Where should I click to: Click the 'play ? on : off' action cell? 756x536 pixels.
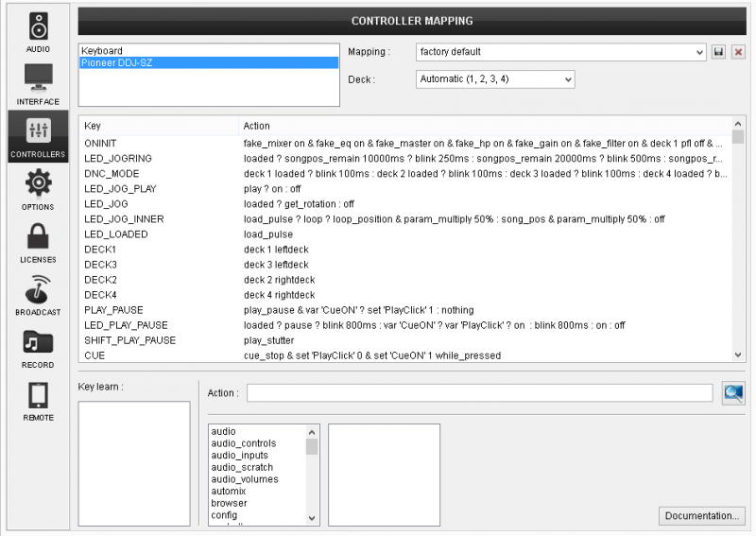pyautogui.click(x=272, y=189)
